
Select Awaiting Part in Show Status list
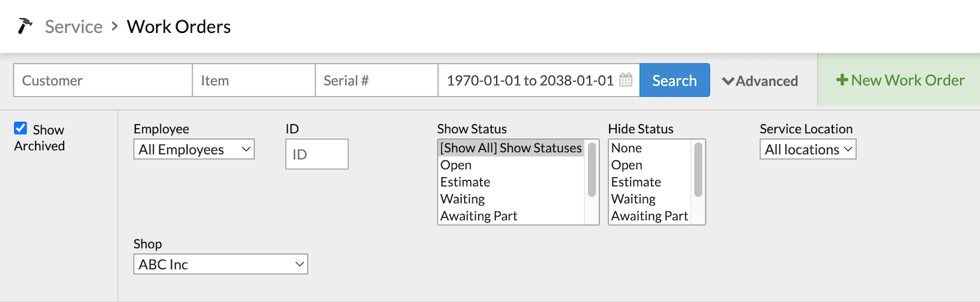click(511, 216)
